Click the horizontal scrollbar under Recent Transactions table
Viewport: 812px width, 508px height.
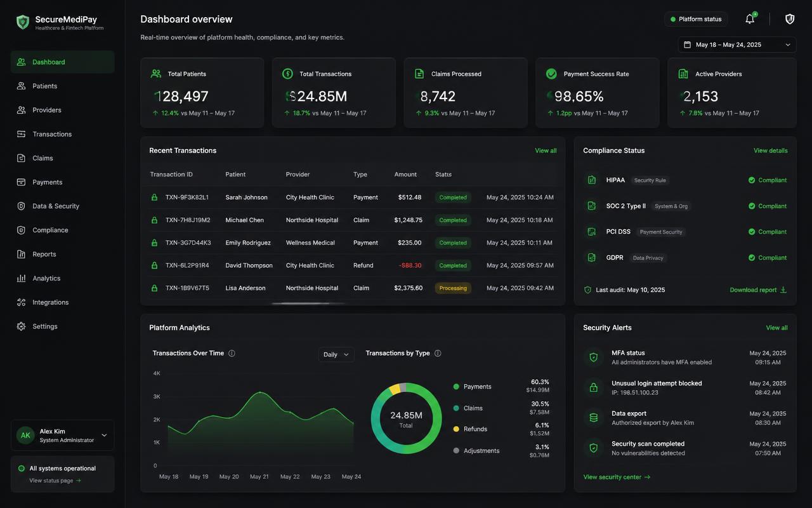(x=308, y=304)
